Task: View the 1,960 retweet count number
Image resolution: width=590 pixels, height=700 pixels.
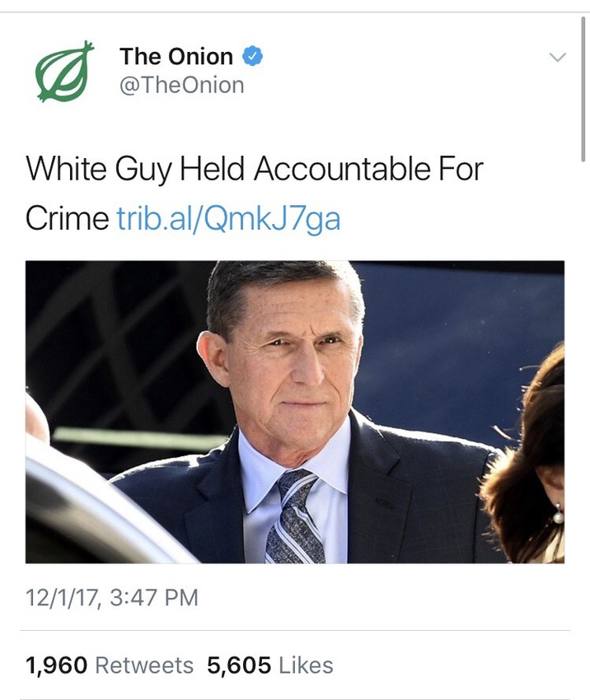Action: point(56,665)
